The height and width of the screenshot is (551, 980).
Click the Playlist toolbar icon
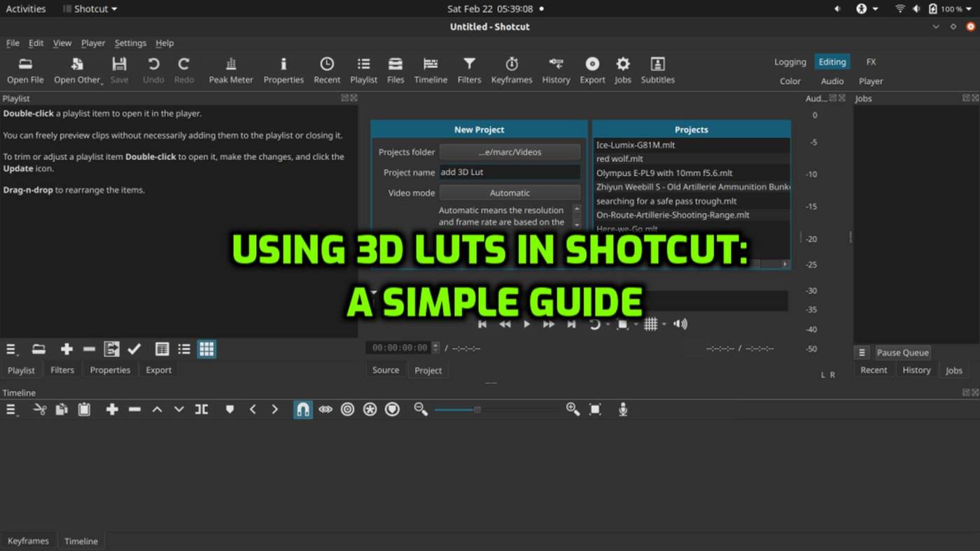coord(363,71)
